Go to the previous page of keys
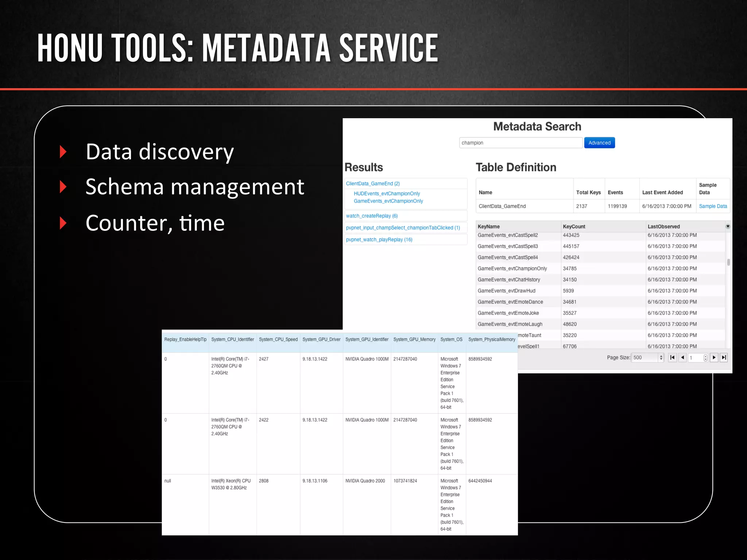 point(682,358)
